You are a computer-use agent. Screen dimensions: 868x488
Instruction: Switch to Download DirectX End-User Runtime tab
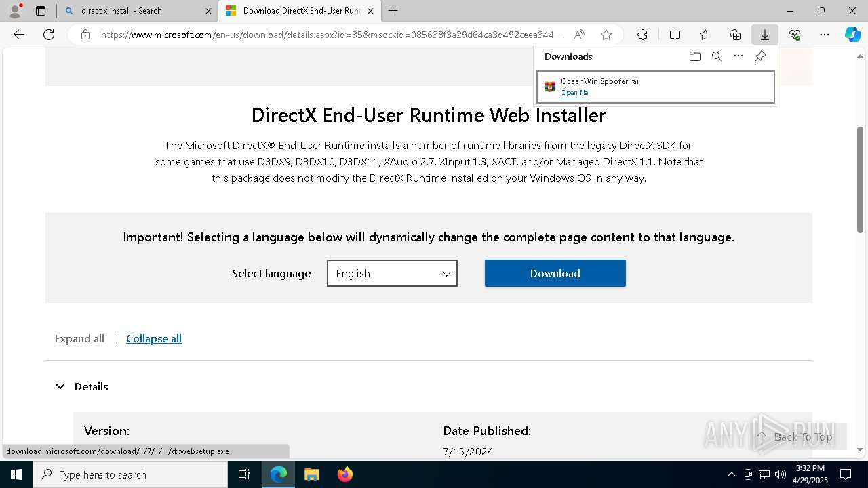point(298,11)
